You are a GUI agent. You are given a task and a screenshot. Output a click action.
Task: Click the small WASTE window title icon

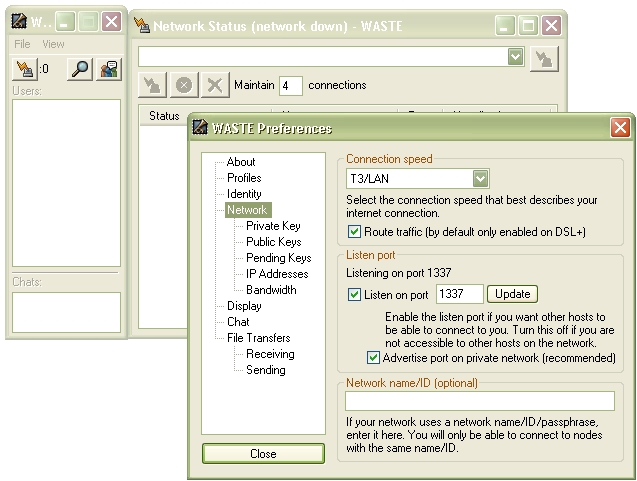tap(19, 21)
